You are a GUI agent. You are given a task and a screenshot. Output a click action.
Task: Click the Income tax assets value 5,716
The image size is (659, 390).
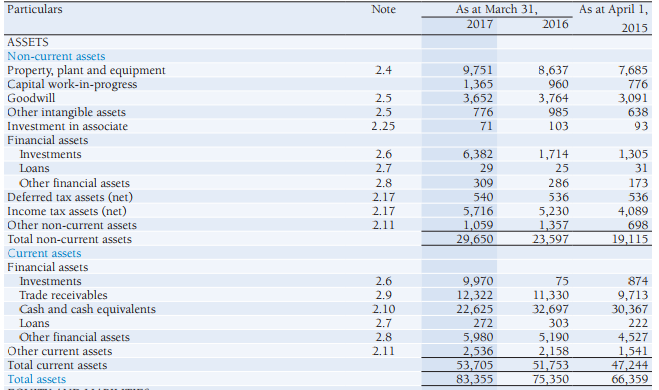pos(478,211)
